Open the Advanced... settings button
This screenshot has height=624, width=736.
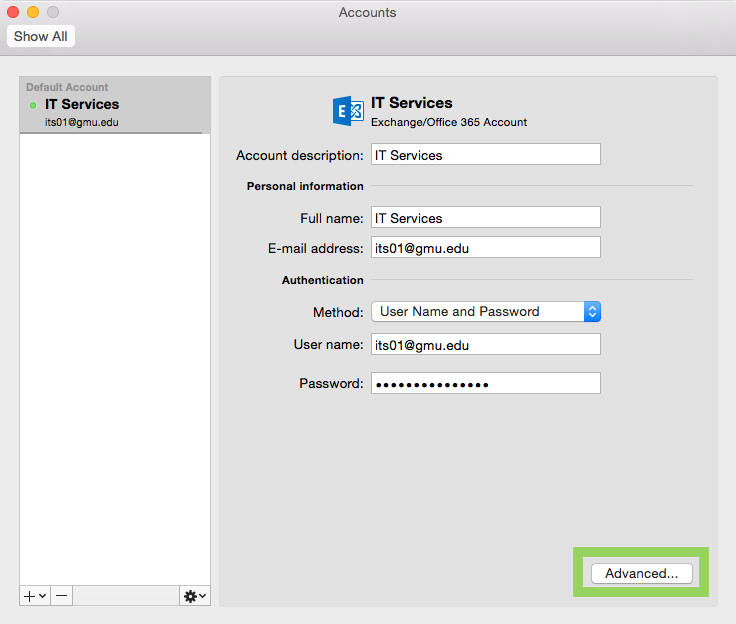(641, 573)
